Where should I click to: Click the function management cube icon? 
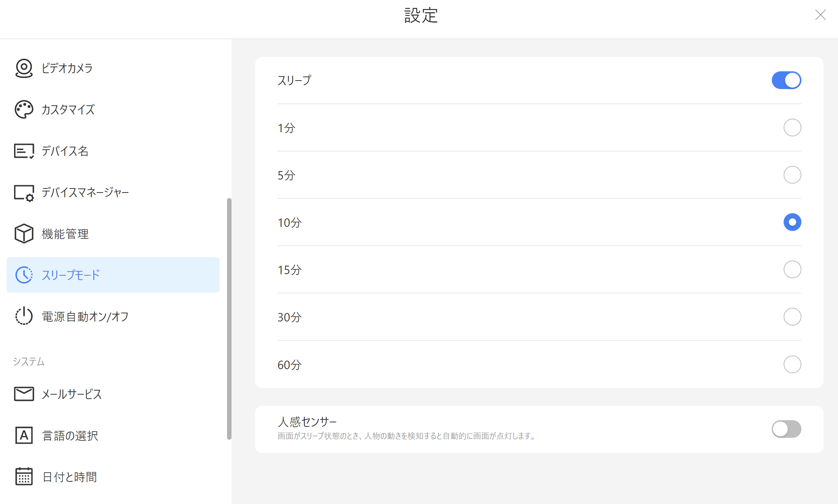(x=24, y=234)
